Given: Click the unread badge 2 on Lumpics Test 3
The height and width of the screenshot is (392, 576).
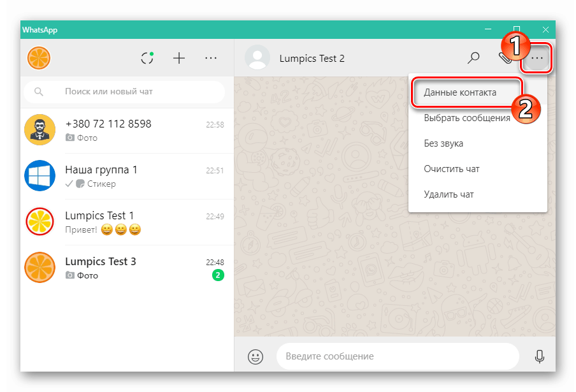Looking at the screenshot, I should pyautogui.click(x=218, y=275).
